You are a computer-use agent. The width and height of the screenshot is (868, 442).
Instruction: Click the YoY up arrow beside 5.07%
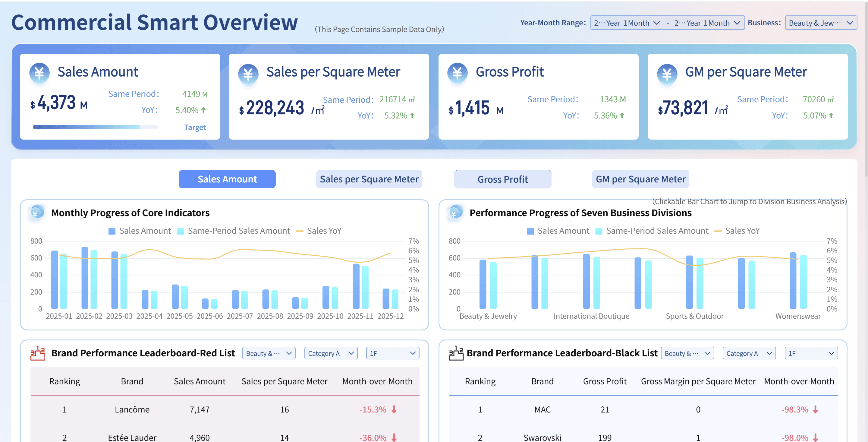tap(831, 115)
